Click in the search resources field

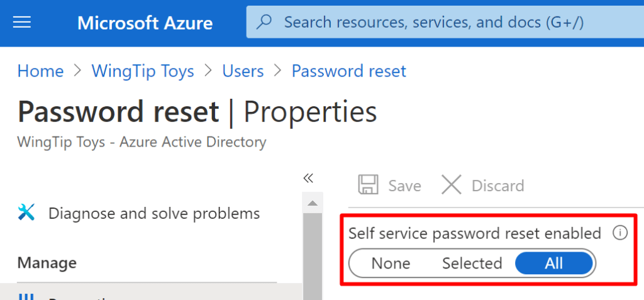[x=434, y=23]
